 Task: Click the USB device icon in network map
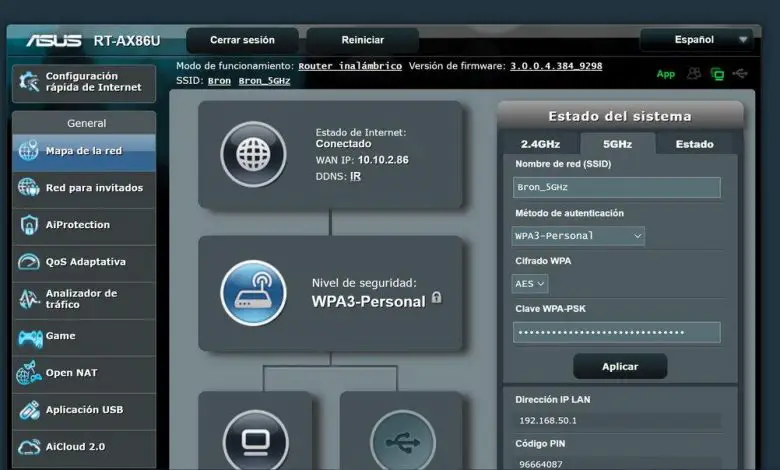pyautogui.click(x=403, y=440)
